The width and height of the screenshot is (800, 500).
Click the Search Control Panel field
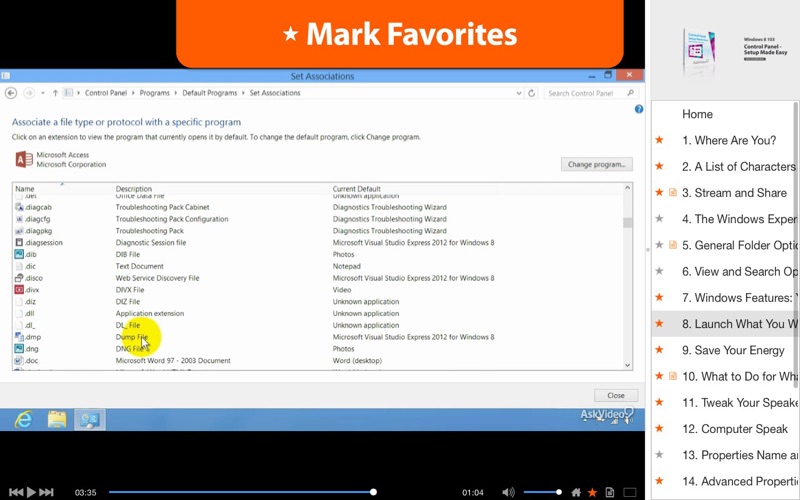pos(590,93)
